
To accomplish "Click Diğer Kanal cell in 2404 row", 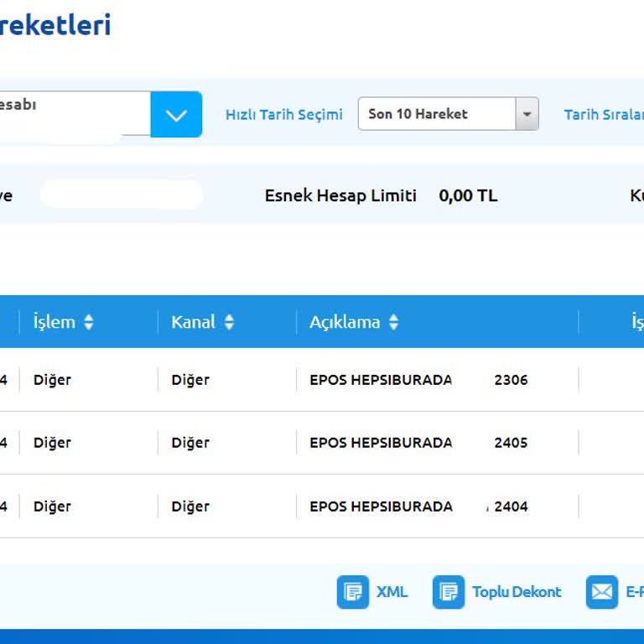I will click(x=190, y=506).
